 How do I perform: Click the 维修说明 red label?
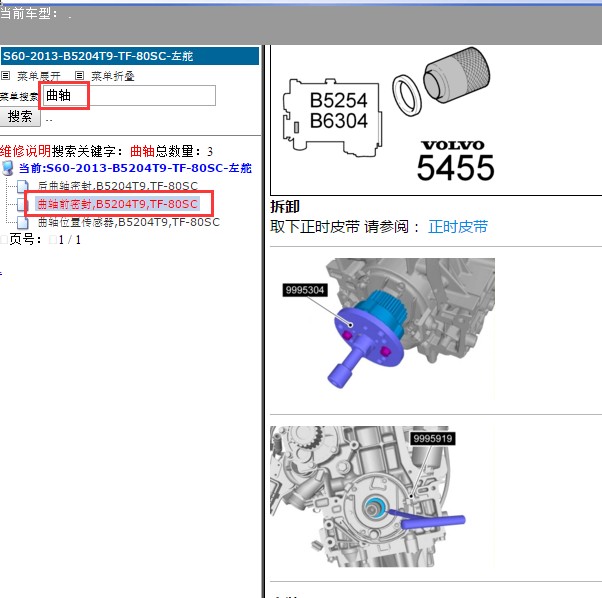pyautogui.click(x=25, y=151)
